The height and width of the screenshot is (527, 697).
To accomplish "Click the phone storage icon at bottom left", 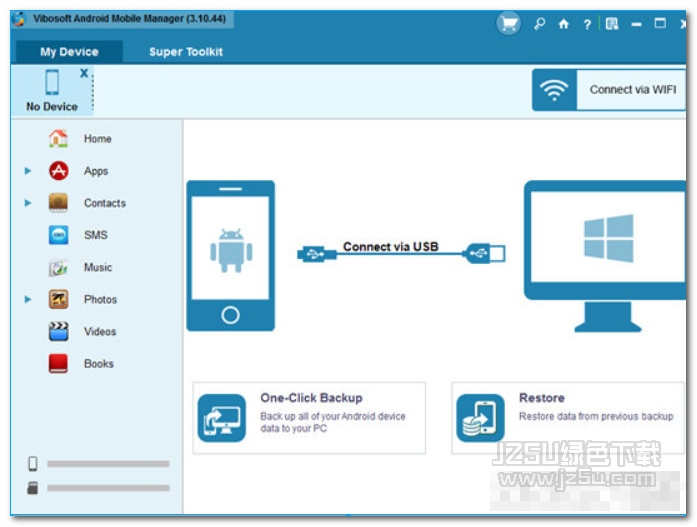I will (x=33, y=463).
